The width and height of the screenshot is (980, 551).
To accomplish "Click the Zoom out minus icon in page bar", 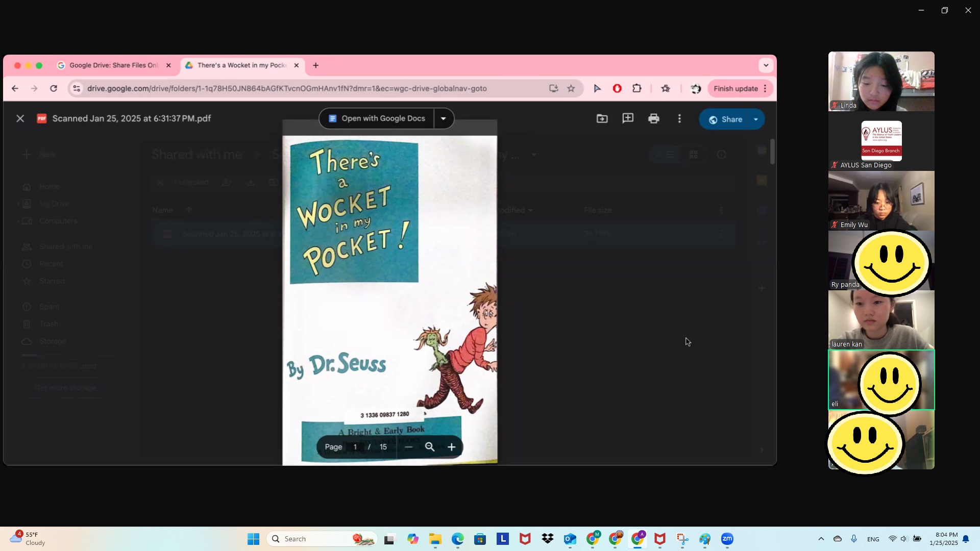I will point(408,447).
